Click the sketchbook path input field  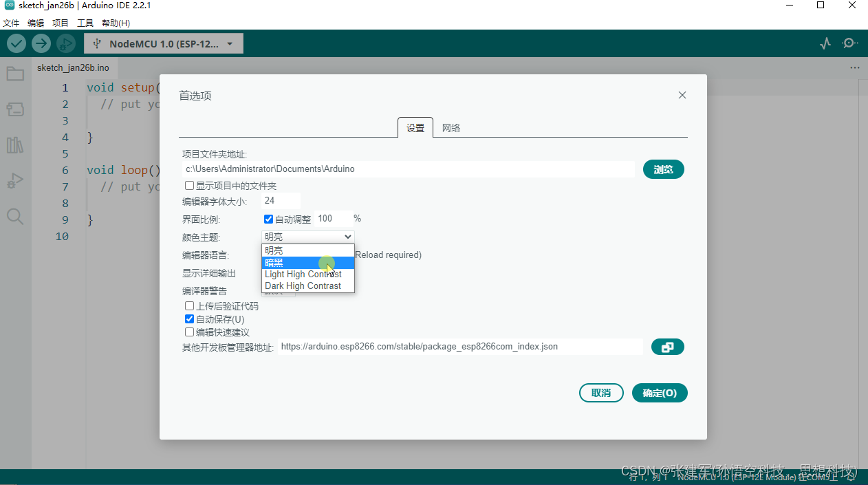tap(409, 169)
